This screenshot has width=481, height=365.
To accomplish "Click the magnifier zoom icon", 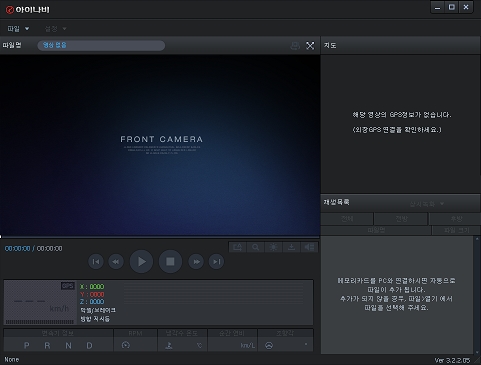I will click(256, 247).
